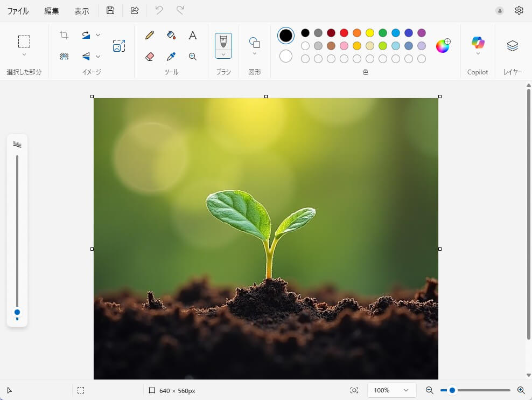The width and height of the screenshot is (532, 400).
Task: Choose the green palette color
Action: (x=383, y=32)
